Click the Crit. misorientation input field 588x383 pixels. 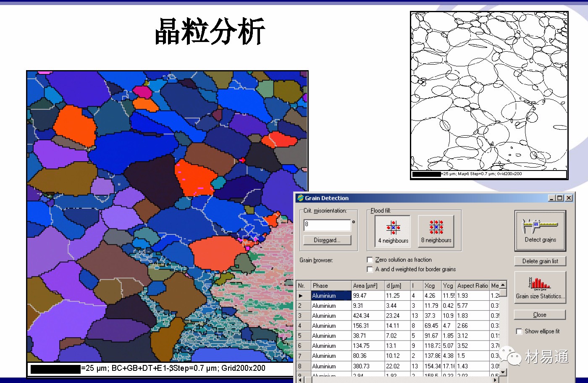(327, 225)
